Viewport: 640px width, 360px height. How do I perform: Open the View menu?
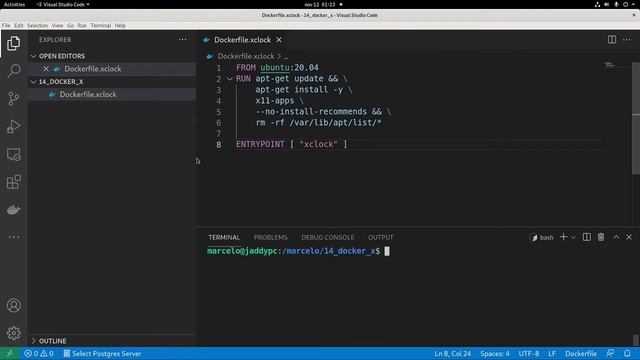tap(58, 25)
